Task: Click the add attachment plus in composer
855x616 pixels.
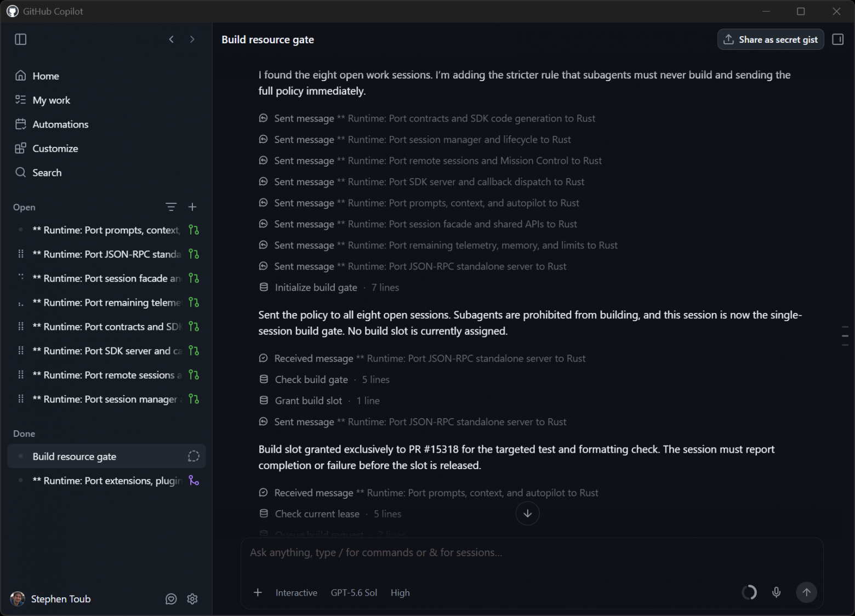Action: [258, 592]
